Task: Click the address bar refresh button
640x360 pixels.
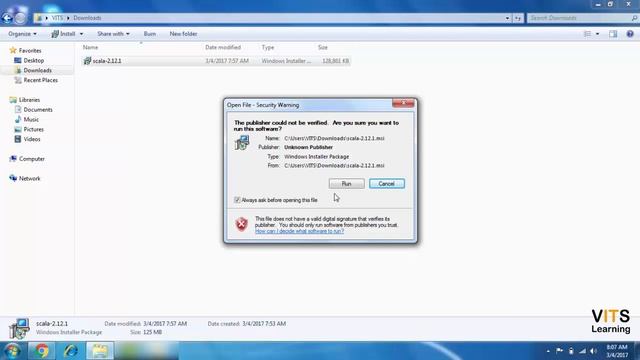Action: [x=518, y=18]
